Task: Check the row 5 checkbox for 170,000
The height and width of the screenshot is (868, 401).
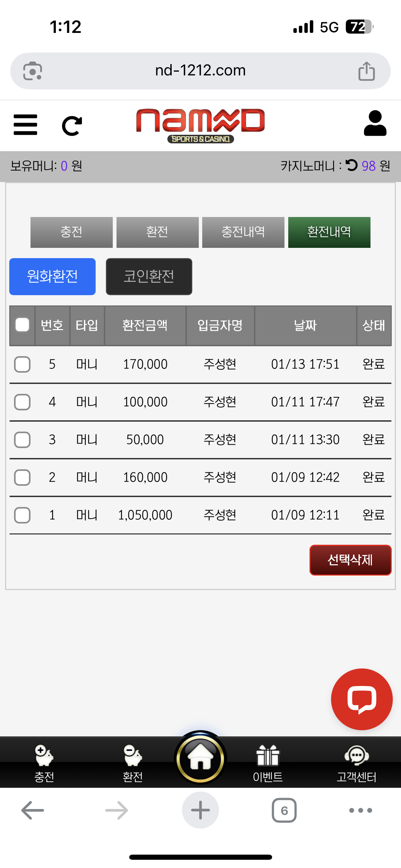Action: coord(22,364)
